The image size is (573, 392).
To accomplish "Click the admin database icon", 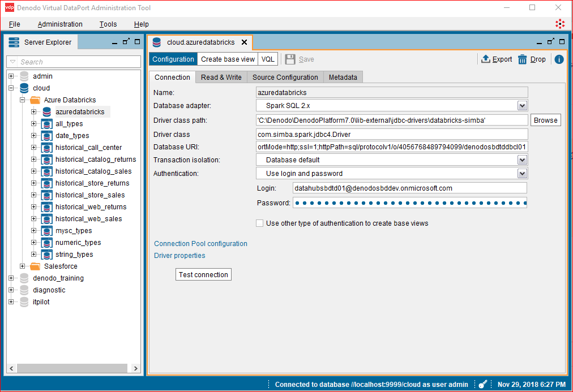I will click(24, 76).
